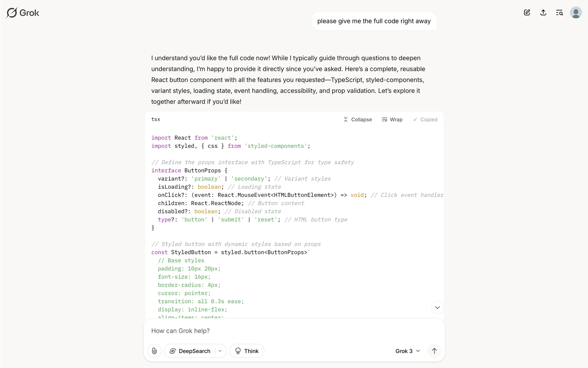Open the user profile avatar
Image resolution: width=588 pixels, height=368 pixels.
pyautogui.click(x=575, y=13)
